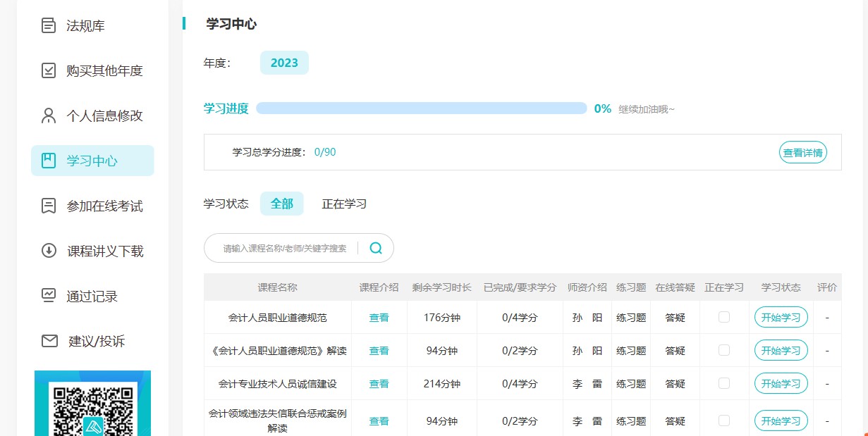Check 正在学习 box for 会计人员职业道德规范
Image resolution: width=868 pixels, height=436 pixels.
pos(724,317)
